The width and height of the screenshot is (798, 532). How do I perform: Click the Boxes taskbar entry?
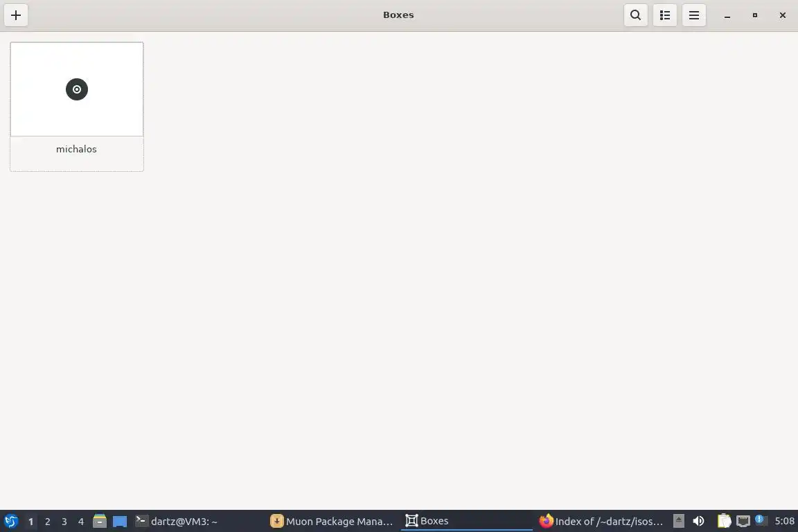point(467,521)
